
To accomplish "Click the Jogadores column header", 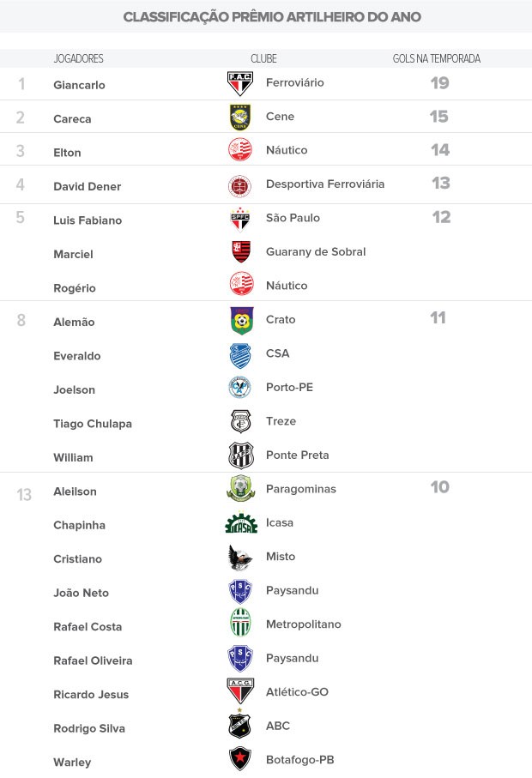I will tap(78, 58).
